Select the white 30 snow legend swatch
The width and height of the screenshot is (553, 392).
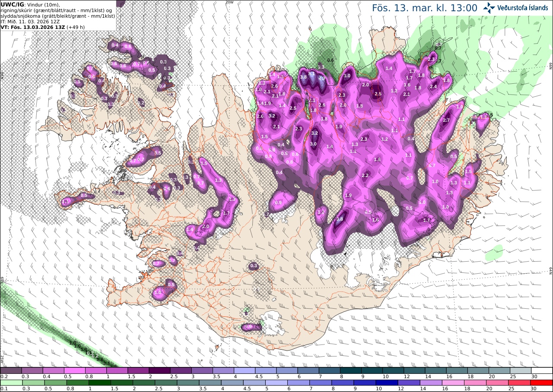[542, 370]
